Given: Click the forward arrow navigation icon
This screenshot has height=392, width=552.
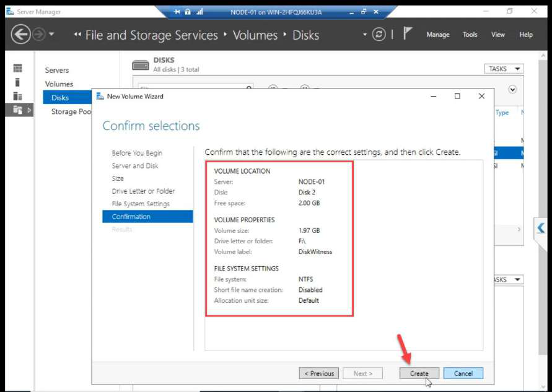Looking at the screenshot, I should 39,35.
